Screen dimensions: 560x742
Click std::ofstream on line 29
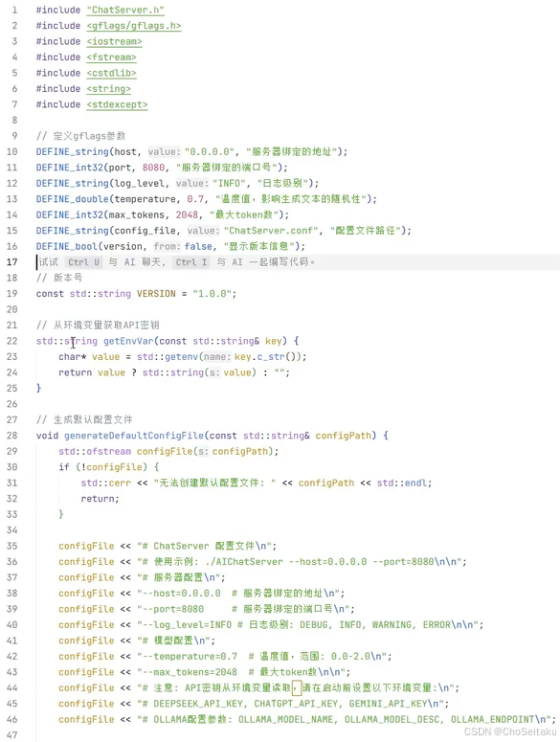click(95, 452)
